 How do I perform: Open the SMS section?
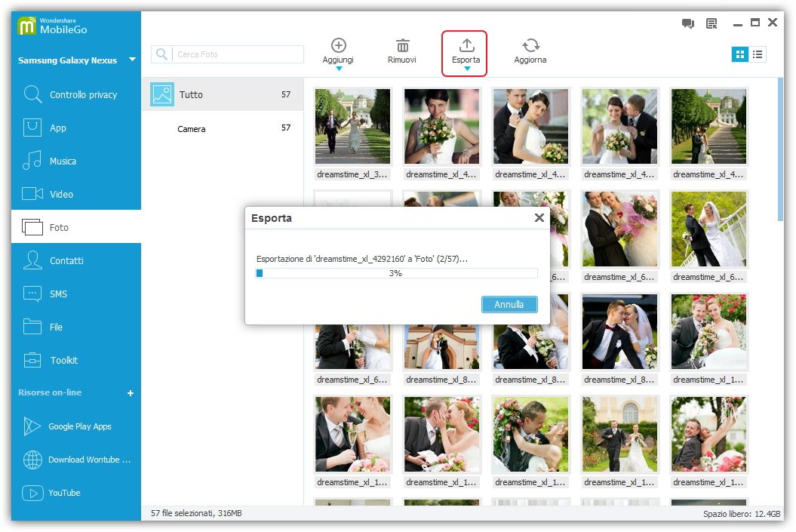[x=76, y=294]
